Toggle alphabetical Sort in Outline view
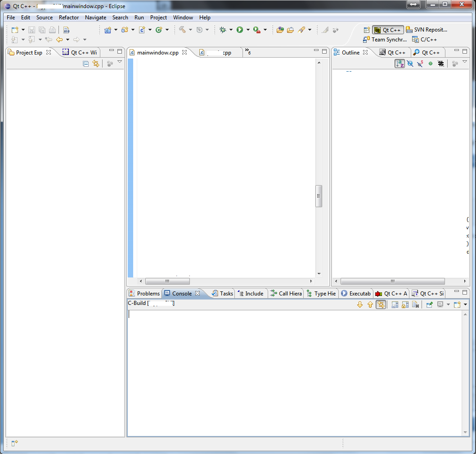Image resolution: width=476 pixels, height=454 pixels. click(400, 64)
